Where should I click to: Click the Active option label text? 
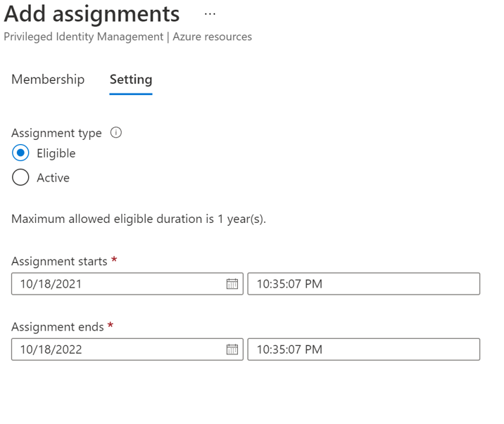click(x=53, y=178)
